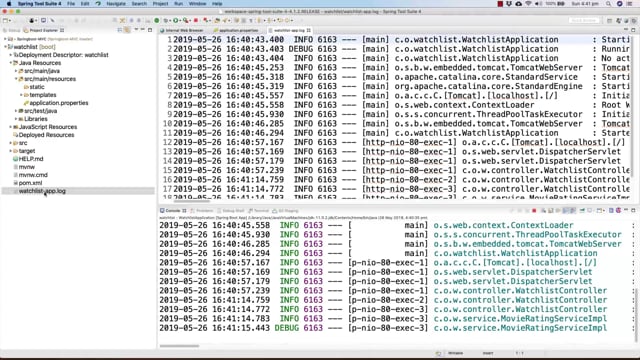Viewport: 640px width, 360px height.
Task: Select the Console tab
Action: coord(173,211)
